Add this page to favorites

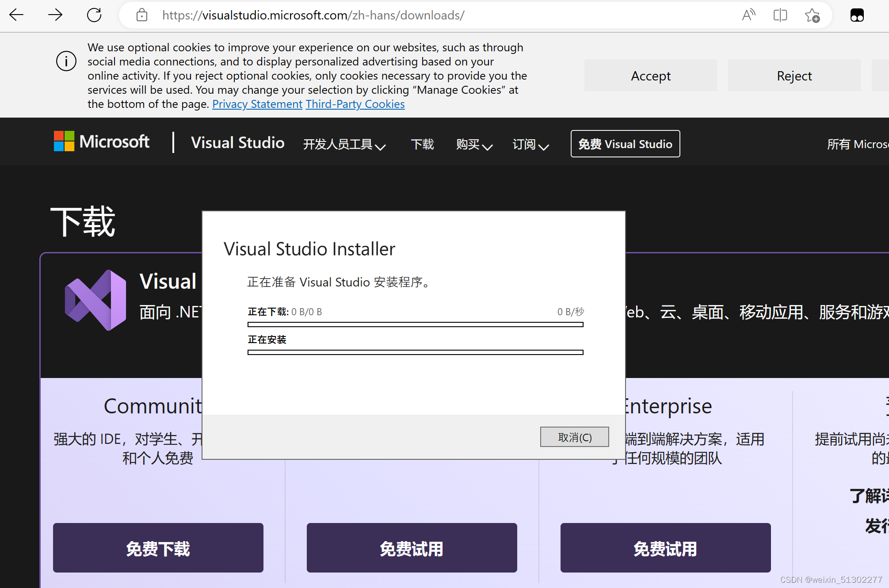pos(812,15)
